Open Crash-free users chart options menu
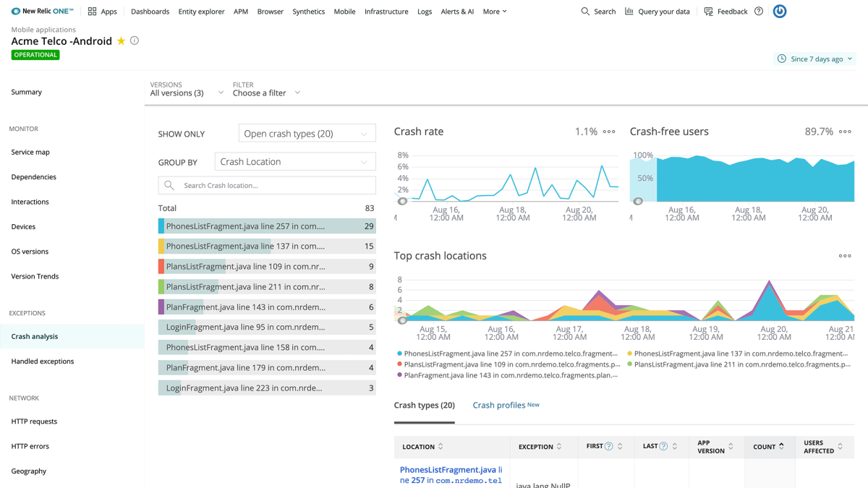868x488 pixels. pos(845,132)
